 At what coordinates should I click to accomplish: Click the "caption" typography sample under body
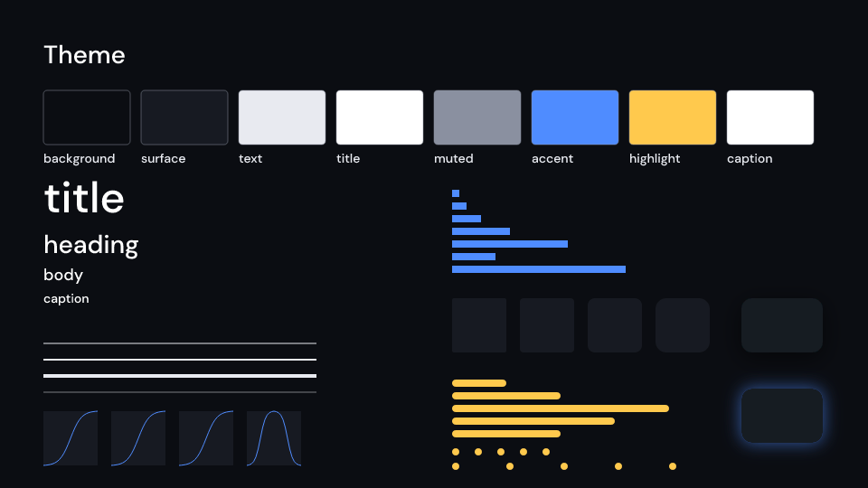66,299
